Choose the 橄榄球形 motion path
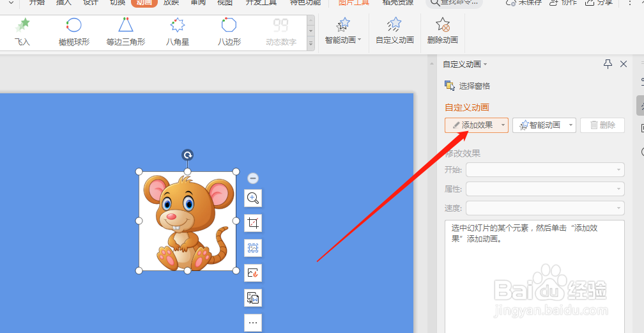This screenshot has height=333, width=644. [x=74, y=32]
